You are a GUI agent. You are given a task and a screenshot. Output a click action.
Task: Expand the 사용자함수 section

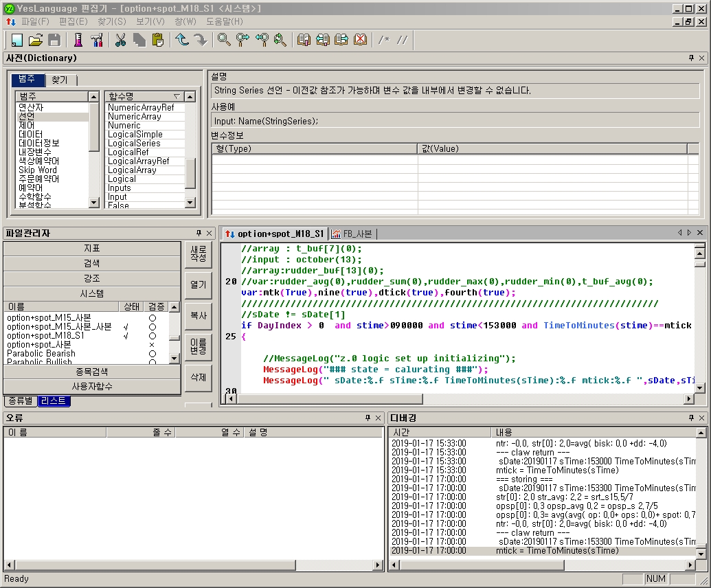click(x=92, y=387)
